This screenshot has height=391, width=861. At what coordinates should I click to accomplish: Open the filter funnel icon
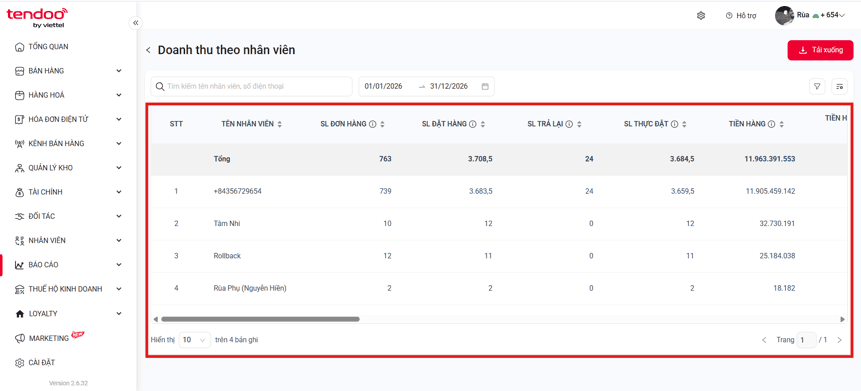point(817,86)
